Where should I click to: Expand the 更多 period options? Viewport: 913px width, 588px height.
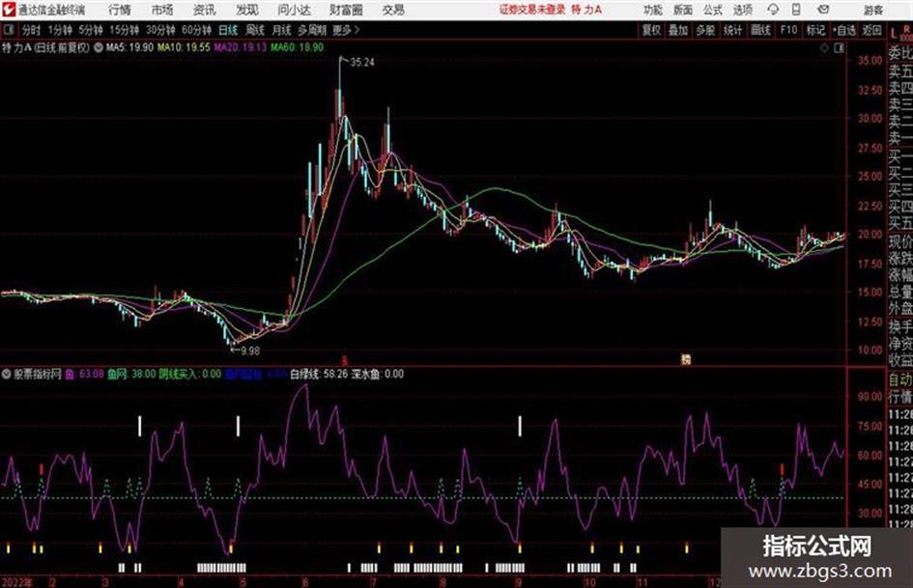coord(346,30)
